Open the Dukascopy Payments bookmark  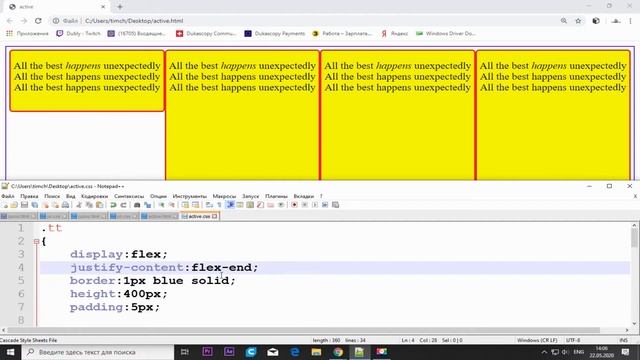coord(275,33)
